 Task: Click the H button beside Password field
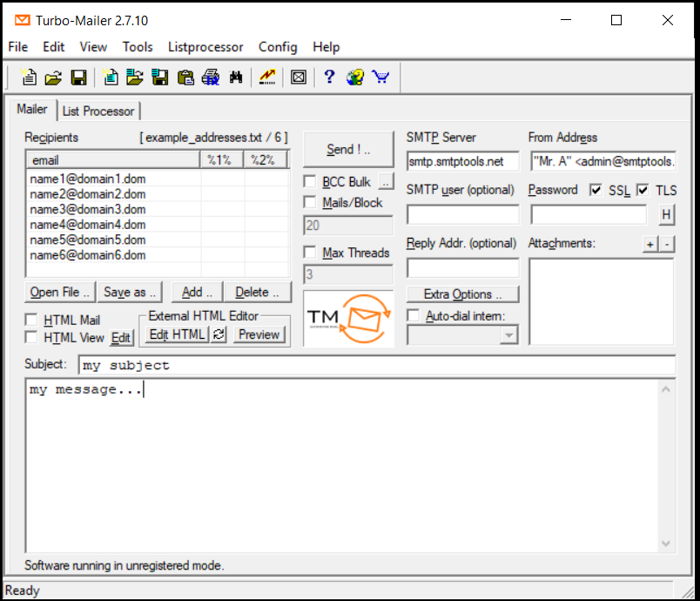point(667,214)
